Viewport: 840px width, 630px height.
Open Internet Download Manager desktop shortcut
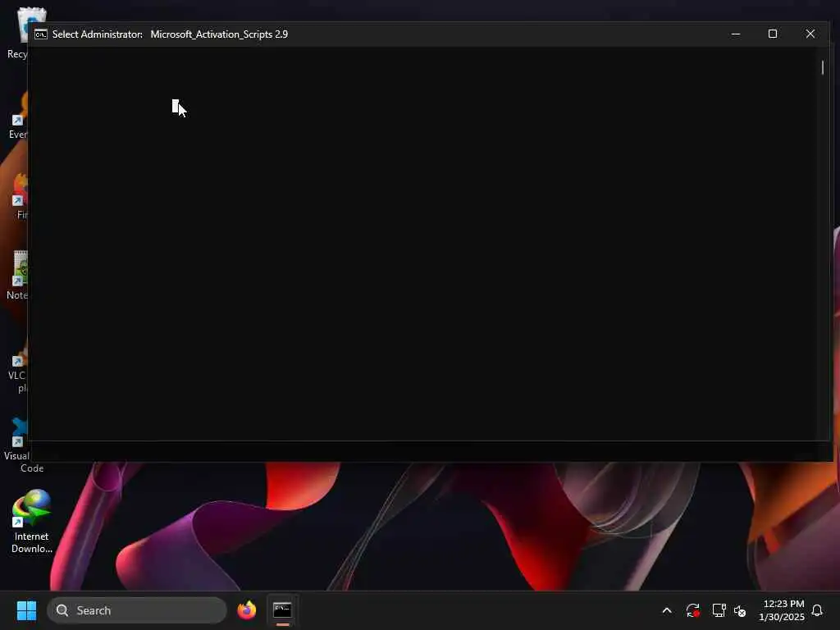pos(32,521)
